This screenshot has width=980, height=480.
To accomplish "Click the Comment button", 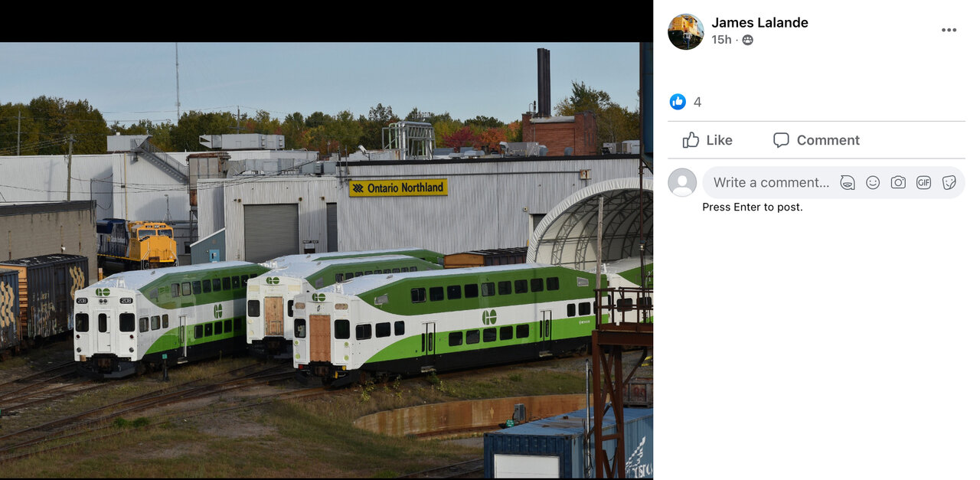I will tap(816, 140).
